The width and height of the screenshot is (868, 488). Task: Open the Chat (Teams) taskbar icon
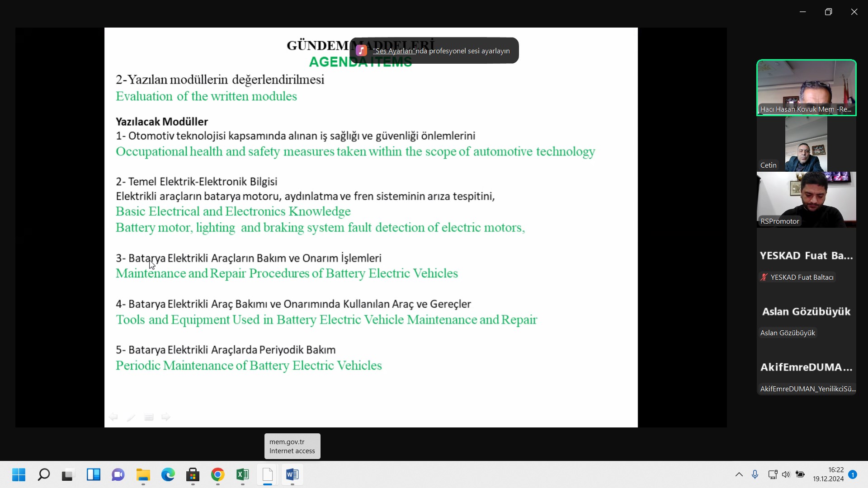[118, 474]
